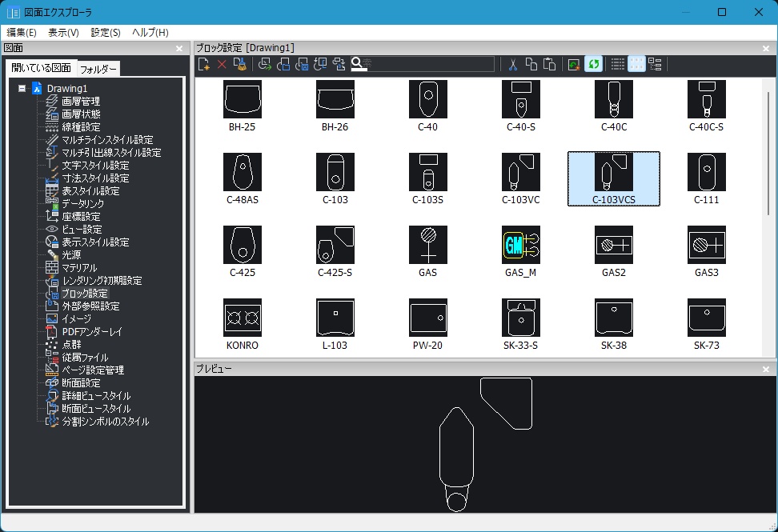Click the New block icon in toolbar

[204, 64]
